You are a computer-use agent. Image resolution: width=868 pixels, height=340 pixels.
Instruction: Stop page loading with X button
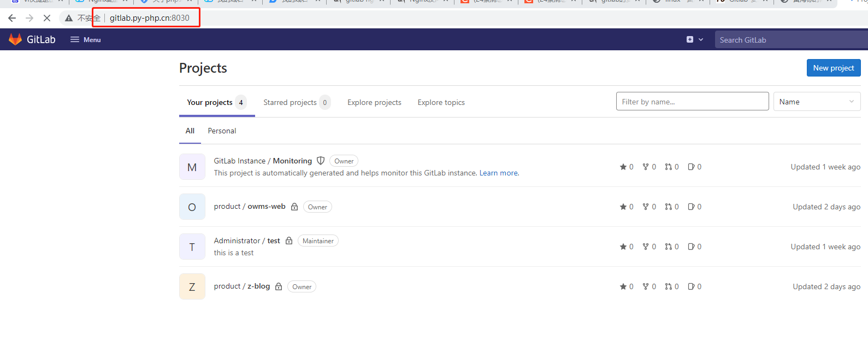pos(47,18)
